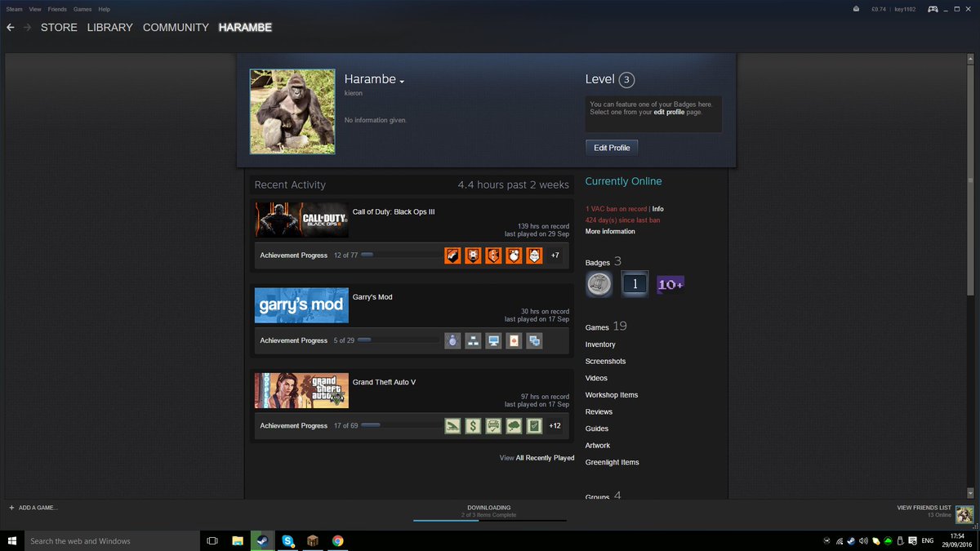The width and height of the screenshot is (980, 551).
Task: Click the GTA V achievement progress bar
Action: pos(400,425)
